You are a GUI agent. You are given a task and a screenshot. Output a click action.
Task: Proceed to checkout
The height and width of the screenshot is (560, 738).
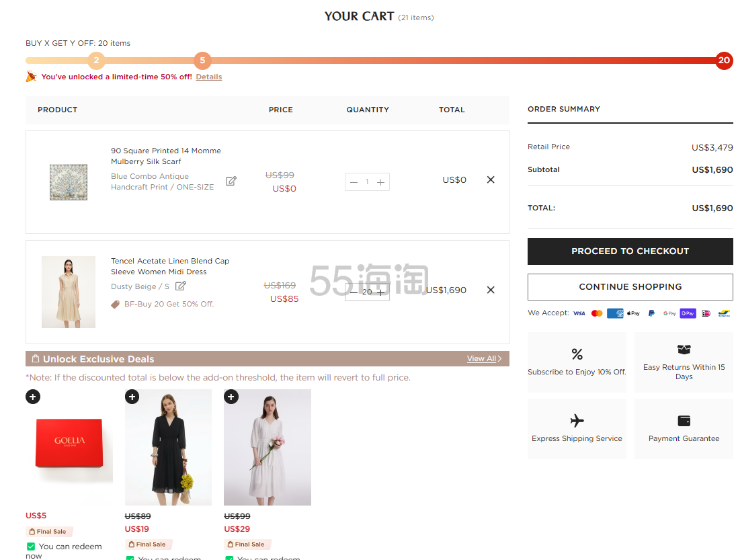[630, 251]
